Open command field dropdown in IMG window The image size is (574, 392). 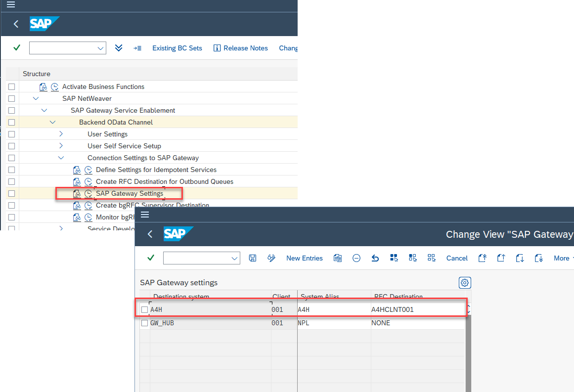tap(100, 48)
